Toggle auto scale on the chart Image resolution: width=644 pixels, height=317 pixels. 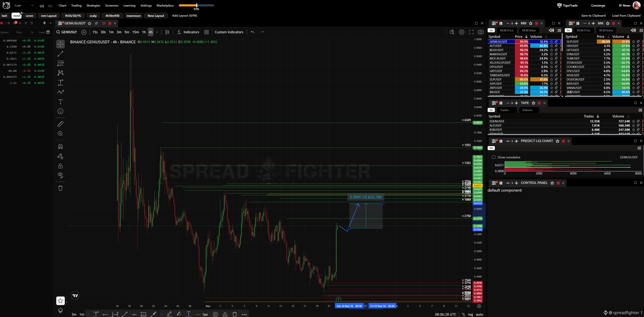tap(480, 314)
